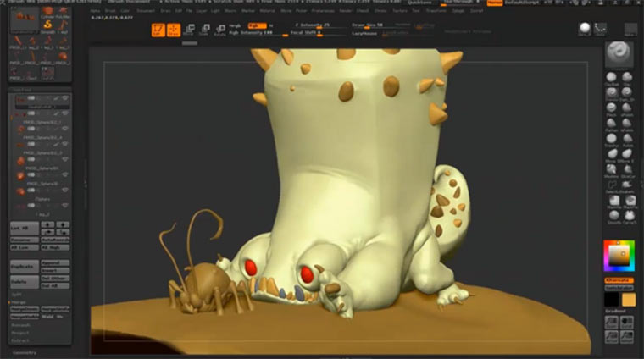Viewport: 644px width, 359px height.
Task: Select the Cylinder tool thumbnail
Action: [47, 12]
